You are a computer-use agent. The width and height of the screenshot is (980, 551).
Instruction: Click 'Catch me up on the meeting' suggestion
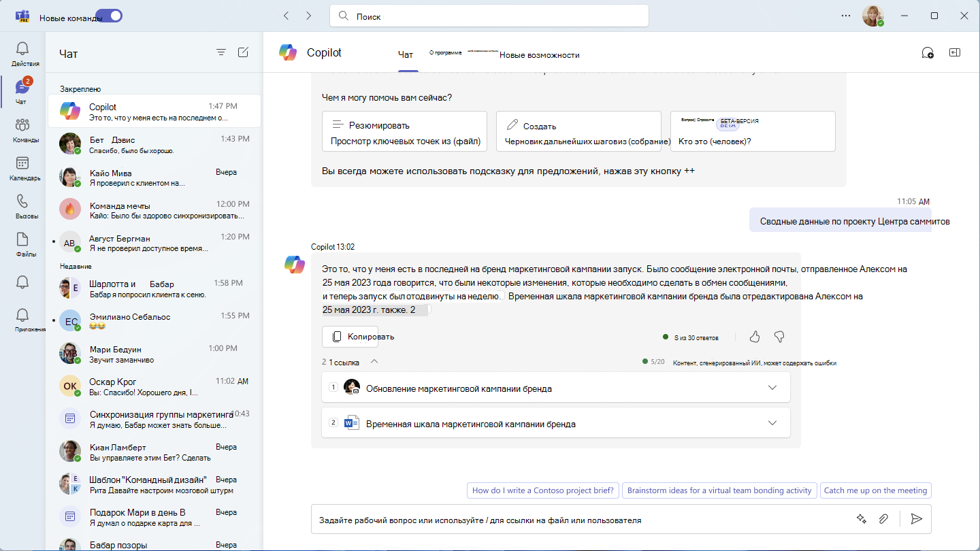[x=875, y=490]
